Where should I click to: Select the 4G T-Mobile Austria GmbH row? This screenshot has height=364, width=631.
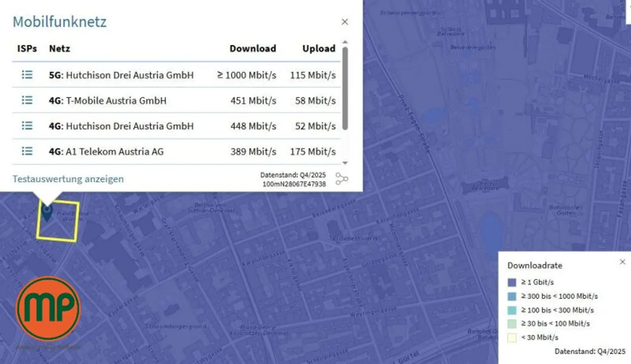177,100
